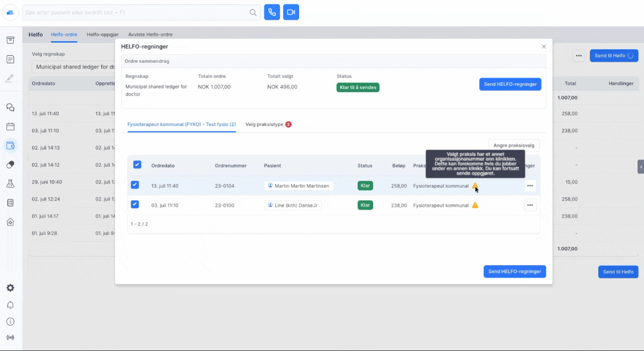Viewport: 644px width, 351px height.
Task: Click the Total column header in background
Action: [x=570, y=84]
